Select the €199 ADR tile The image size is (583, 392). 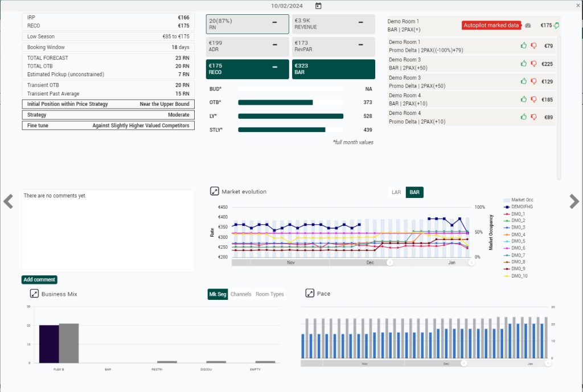click(x=247, y=47)
